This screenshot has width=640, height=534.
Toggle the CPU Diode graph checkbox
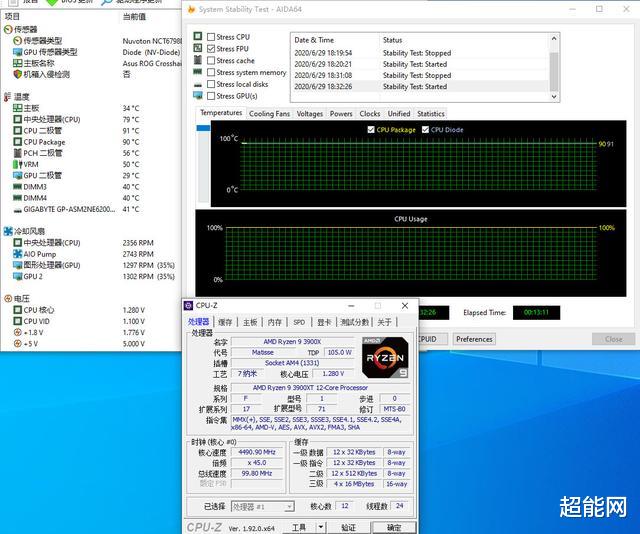click(x=425, y=129)
